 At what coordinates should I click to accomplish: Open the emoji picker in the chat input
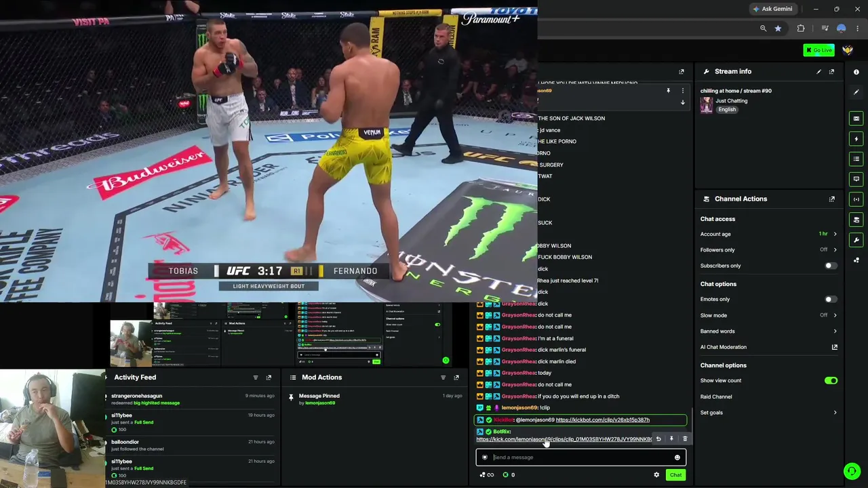pos(677,457)
